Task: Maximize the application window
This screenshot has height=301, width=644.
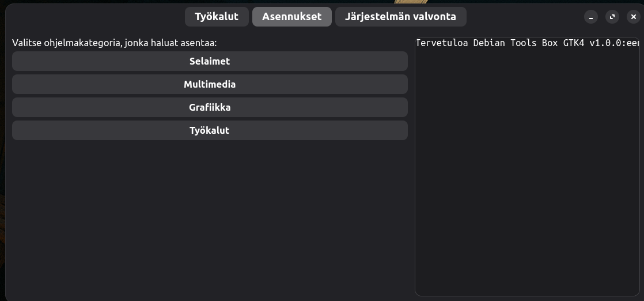Action: tap(612, 17)
